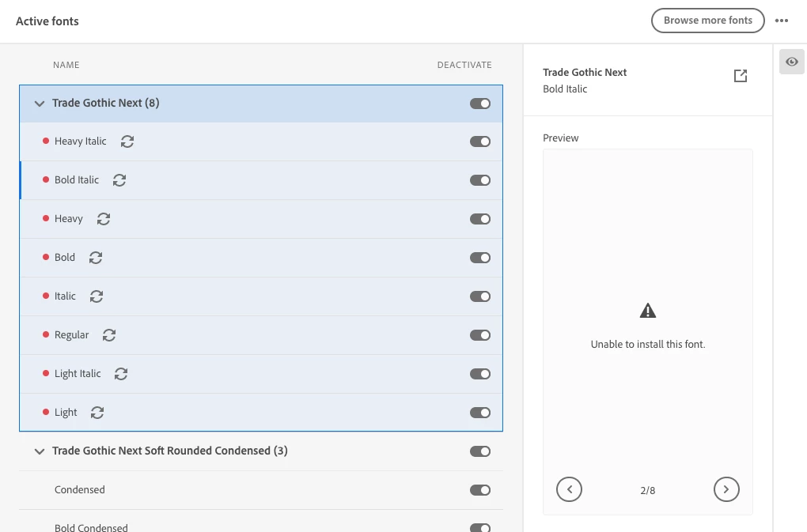Select the Light Italic row
Image resolution: width=807 pixels, height=532 pixels.
click(261, 374)
